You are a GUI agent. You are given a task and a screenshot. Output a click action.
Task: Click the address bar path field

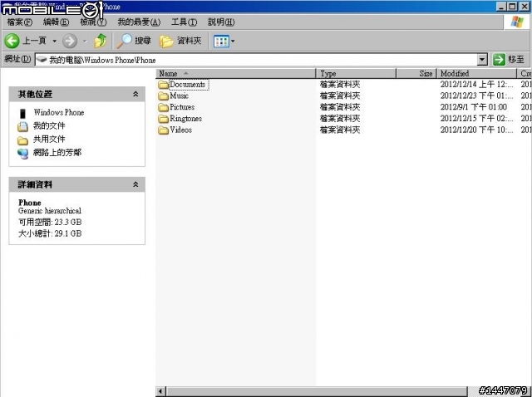coord(257,60)
